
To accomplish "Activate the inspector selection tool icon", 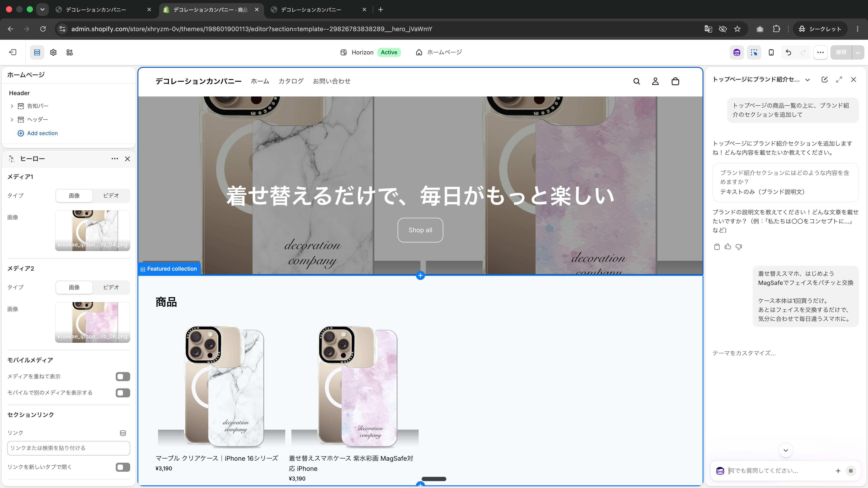I will tap(754, 52).
